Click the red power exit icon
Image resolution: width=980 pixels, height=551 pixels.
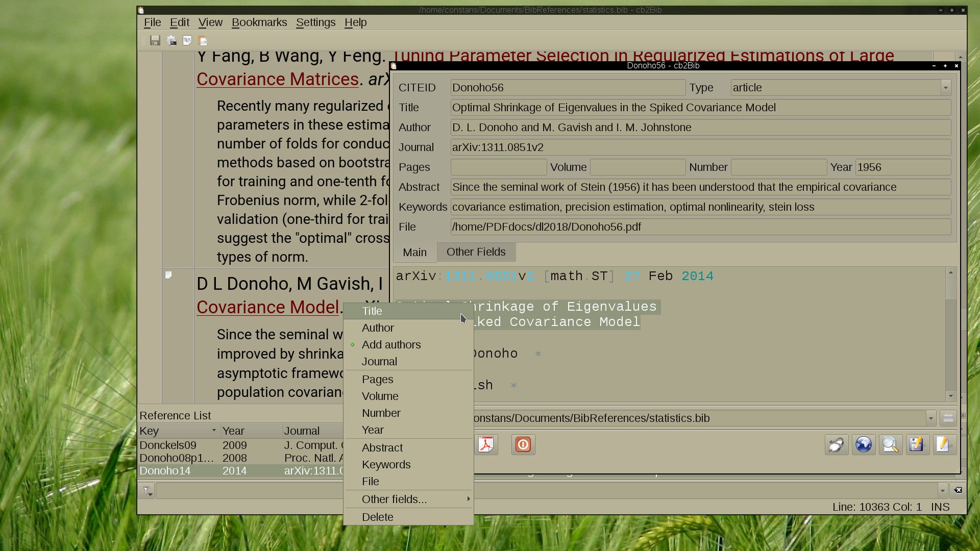click(x=523, y=444)
